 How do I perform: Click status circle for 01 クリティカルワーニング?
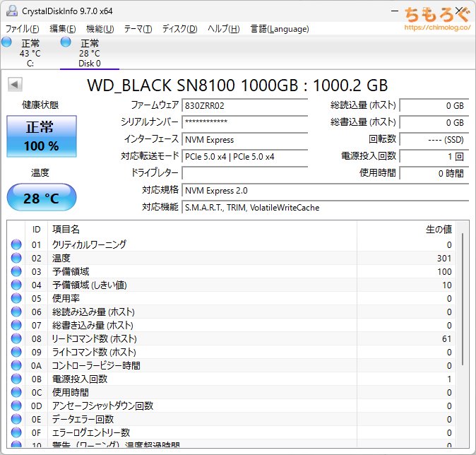point(16,244)
